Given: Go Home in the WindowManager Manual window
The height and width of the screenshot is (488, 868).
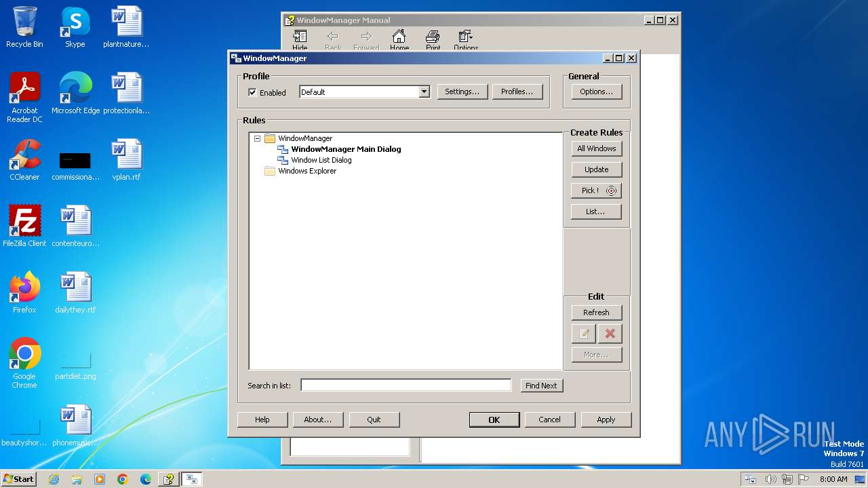Looking at the screenshot, I should tap(399, 41).
